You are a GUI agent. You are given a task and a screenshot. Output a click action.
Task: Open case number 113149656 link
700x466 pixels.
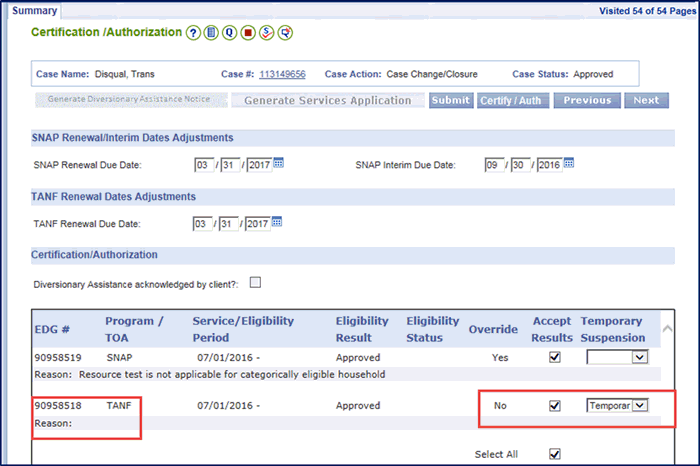283,74
